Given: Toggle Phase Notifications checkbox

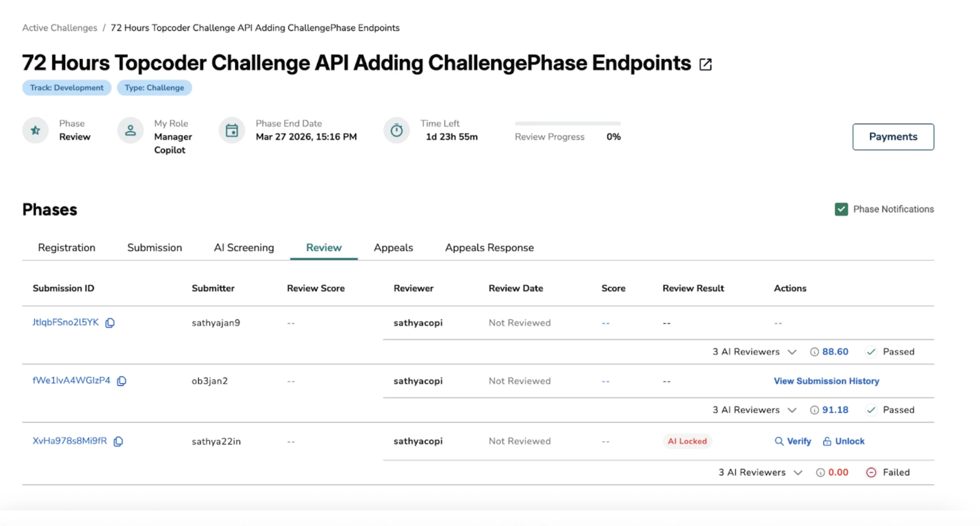Looking at the screenshot, I should [841, 209].
